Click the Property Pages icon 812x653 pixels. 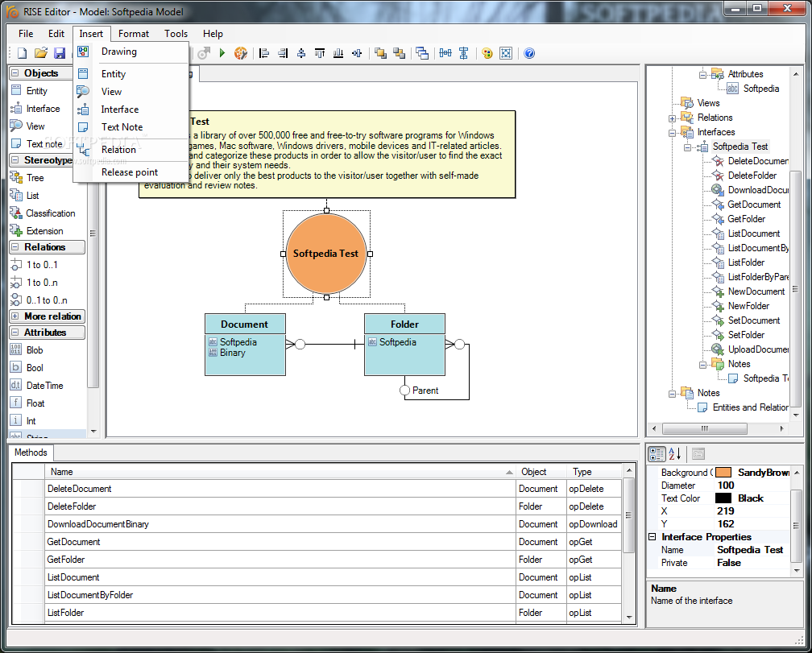click(698, 454)
